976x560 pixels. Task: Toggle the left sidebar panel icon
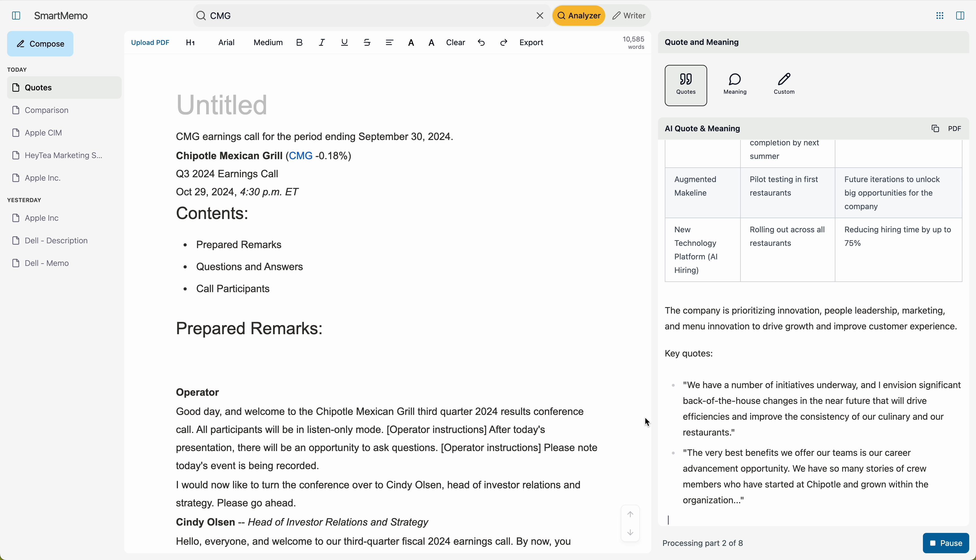16,16
